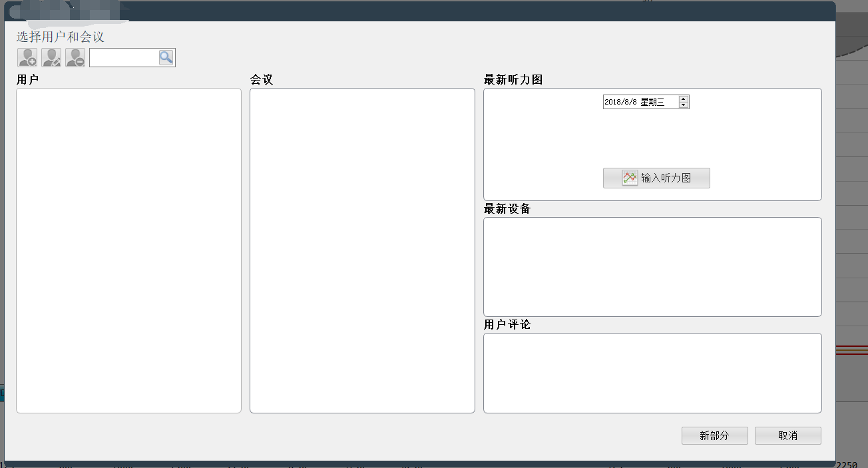Focus the user search input field
The height and width of the screenshot is (468, 868).
(x=124, y=58)
